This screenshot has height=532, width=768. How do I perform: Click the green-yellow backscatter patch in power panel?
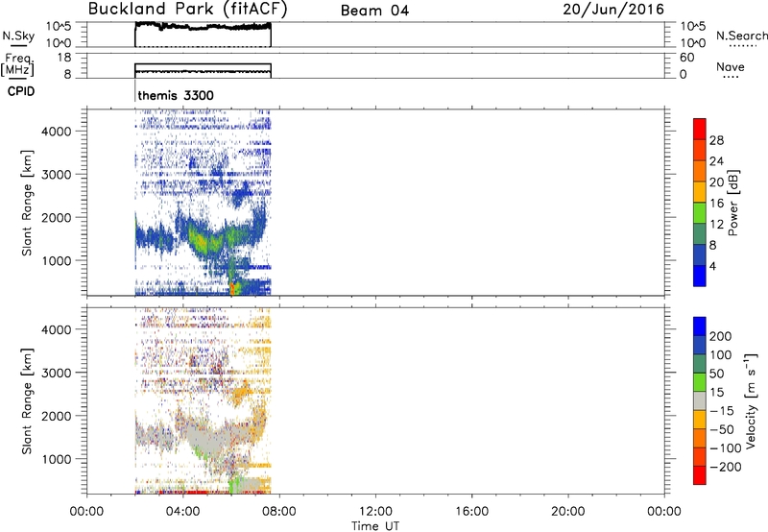pyautogui.click(x=205, y=240)
